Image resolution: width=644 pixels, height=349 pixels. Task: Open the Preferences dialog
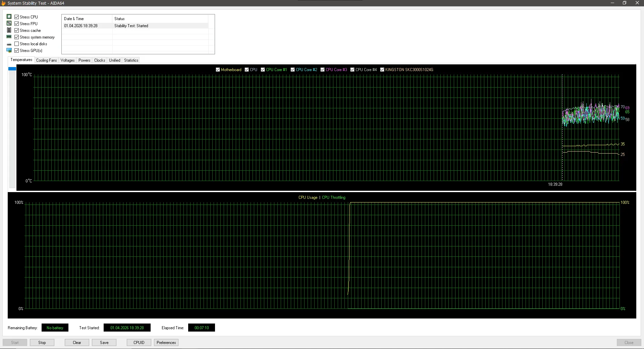[166, 342]
